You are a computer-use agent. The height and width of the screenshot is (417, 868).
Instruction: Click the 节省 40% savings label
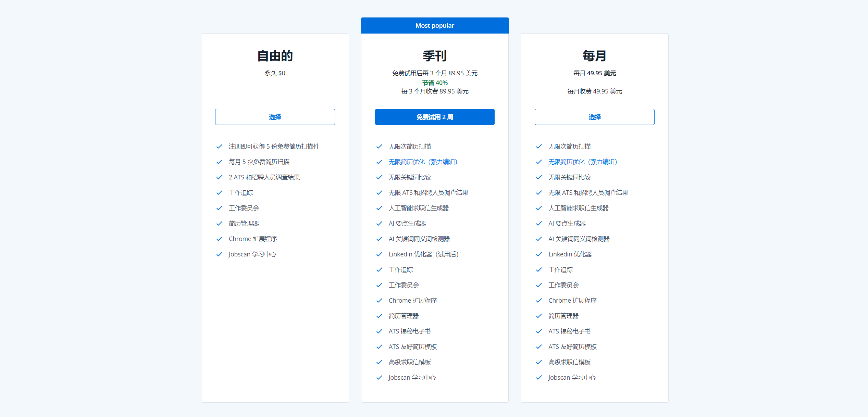point(434,83)
